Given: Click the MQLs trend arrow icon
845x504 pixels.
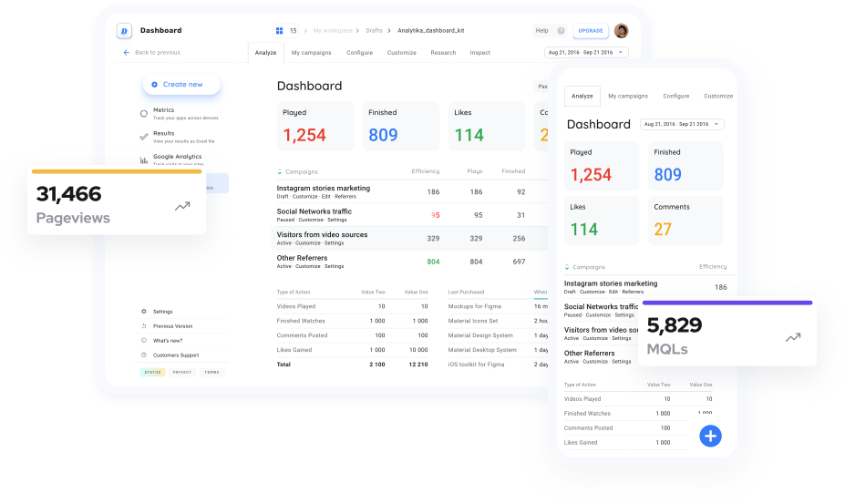Looking at the screenshot, I should 793,337.
